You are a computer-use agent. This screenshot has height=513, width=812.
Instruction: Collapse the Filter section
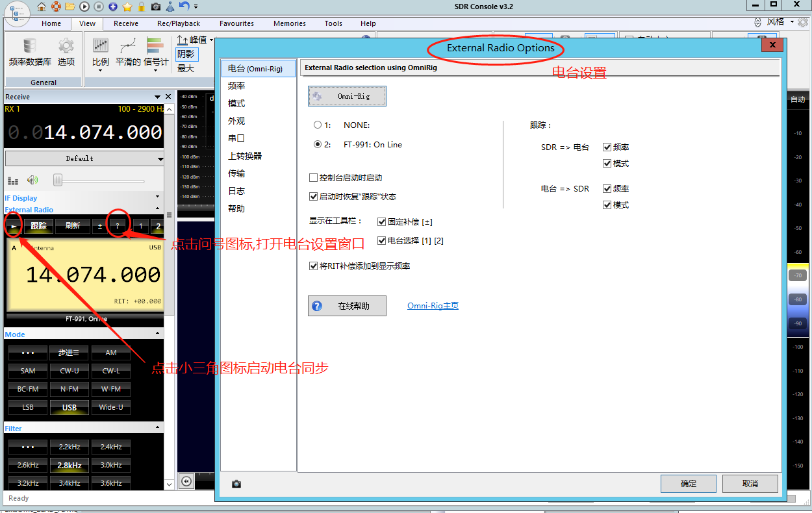[x=157, y=428]
